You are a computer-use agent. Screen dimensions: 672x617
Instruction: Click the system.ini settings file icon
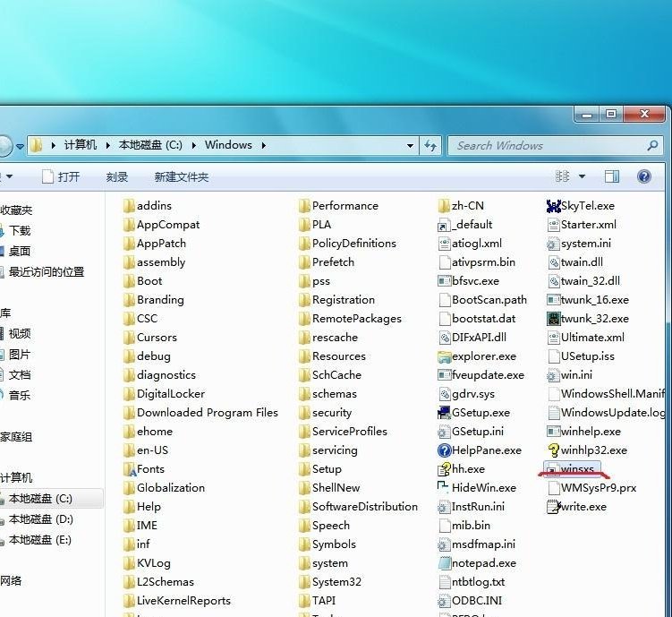pyautogui.click(x=553, y=244)
